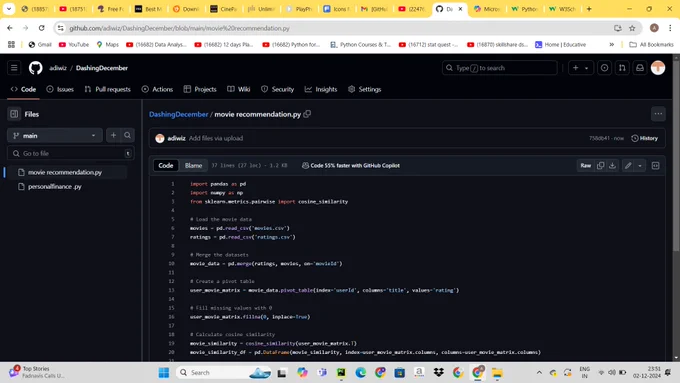680x383 pixels.
Task: Open the tab search dropdown arrow
Action: click(9, 9)
